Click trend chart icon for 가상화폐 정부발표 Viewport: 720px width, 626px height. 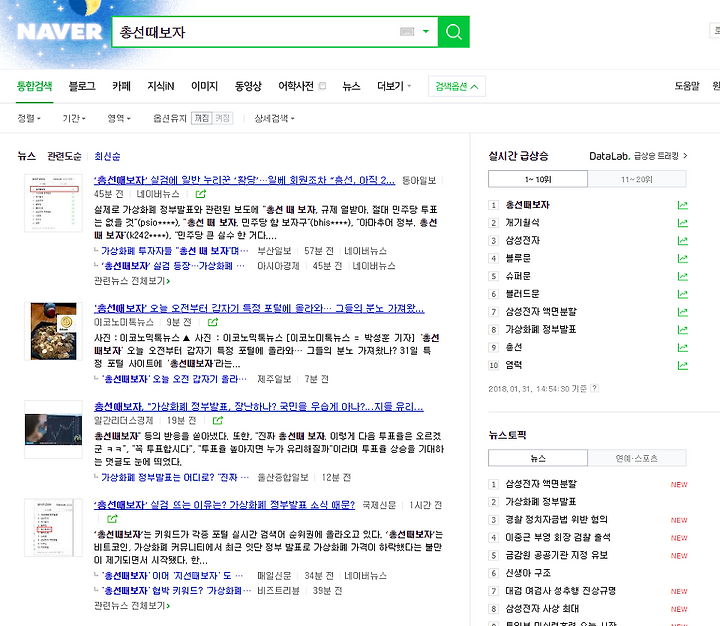682,330
